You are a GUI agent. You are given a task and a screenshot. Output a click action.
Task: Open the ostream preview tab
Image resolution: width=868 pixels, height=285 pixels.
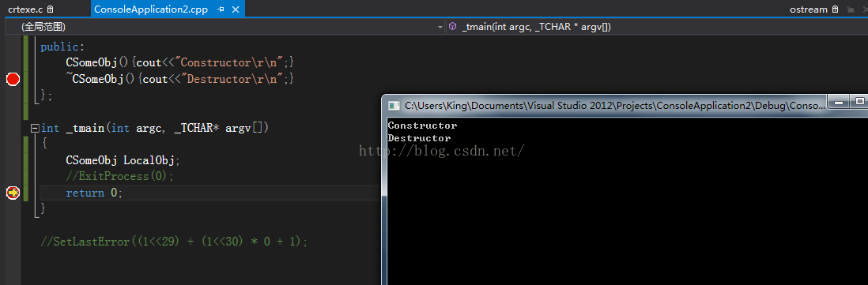coord(808,9)
